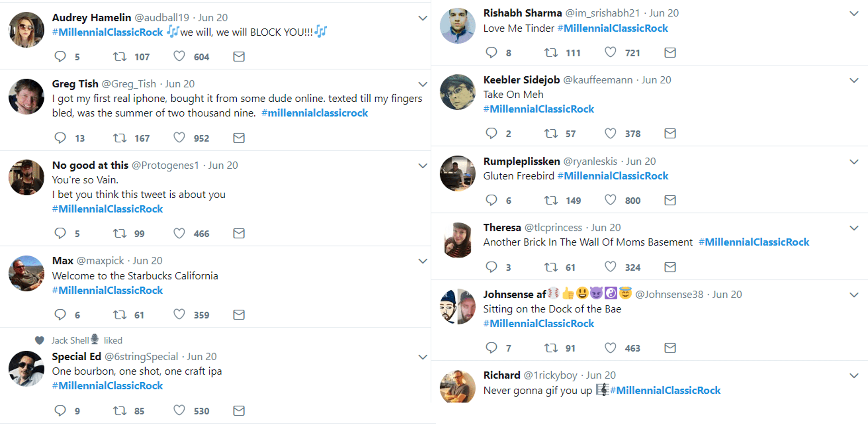The width and height of the screenshot is (868, 425).
Task: Open more options for Greg Tish's tweet
Action: 423,84
